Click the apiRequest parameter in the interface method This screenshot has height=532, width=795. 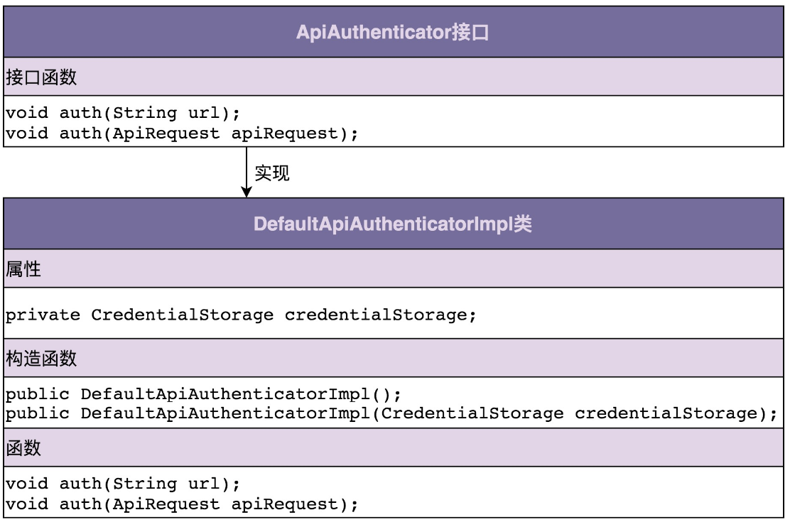[290, 133]
